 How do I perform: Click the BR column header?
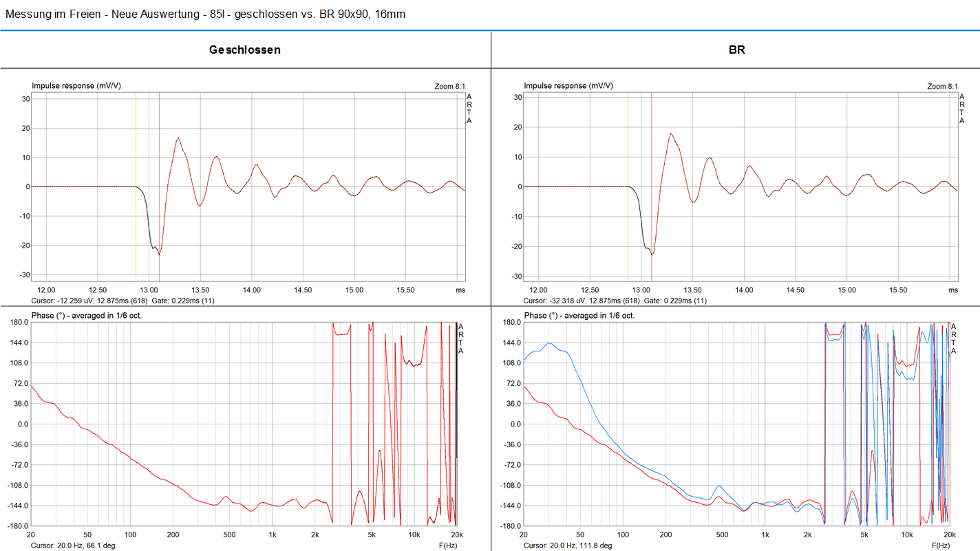tap(736, 50)
